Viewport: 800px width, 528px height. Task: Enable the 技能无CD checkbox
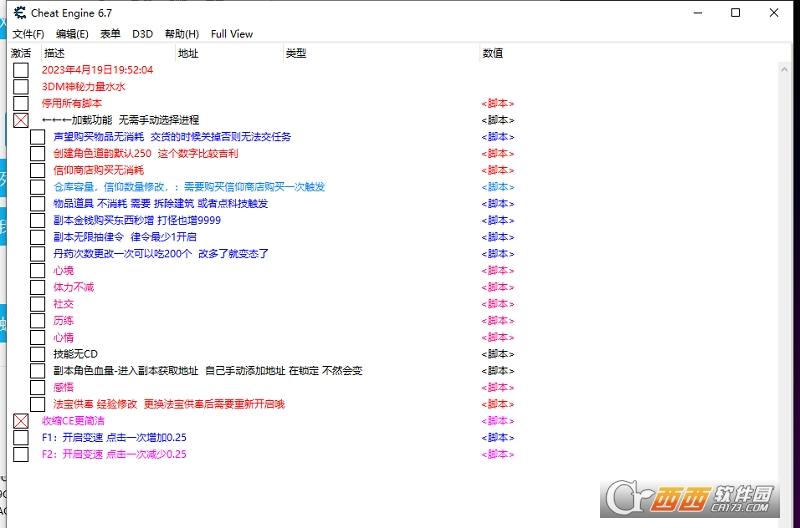click(x=38, y=354)
